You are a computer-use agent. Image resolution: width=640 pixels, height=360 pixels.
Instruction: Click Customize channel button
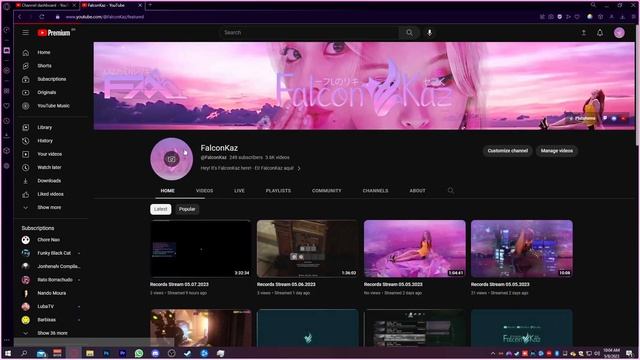[x=507, y=151]
